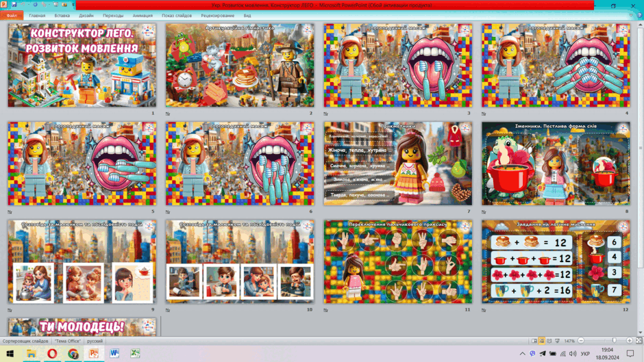Expand the Customize Quick Access Toolbar dropdown
Viewport: 644px width, 362px height.
click(73, 5)
